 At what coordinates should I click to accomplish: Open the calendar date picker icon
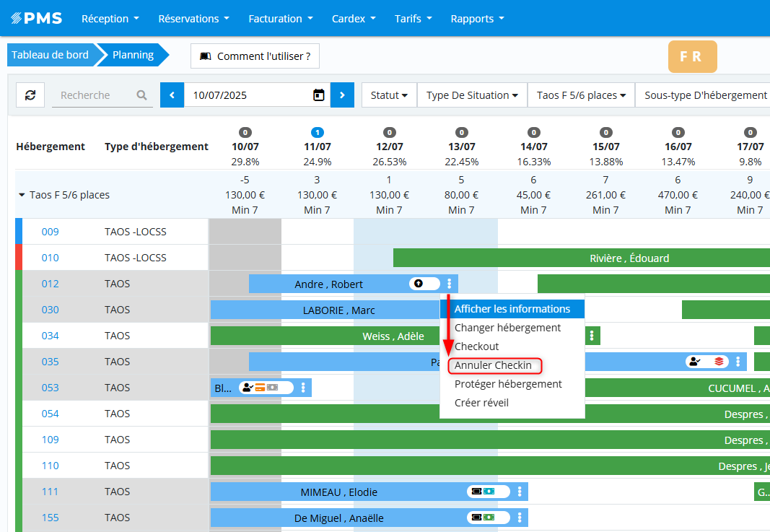coord(318,95)
